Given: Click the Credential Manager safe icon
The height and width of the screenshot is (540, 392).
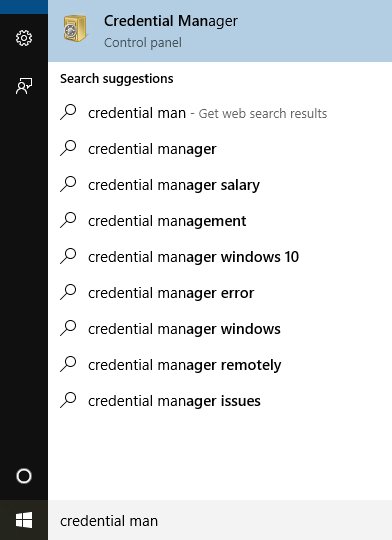Looking at the screenshot, I should (74, 28).
